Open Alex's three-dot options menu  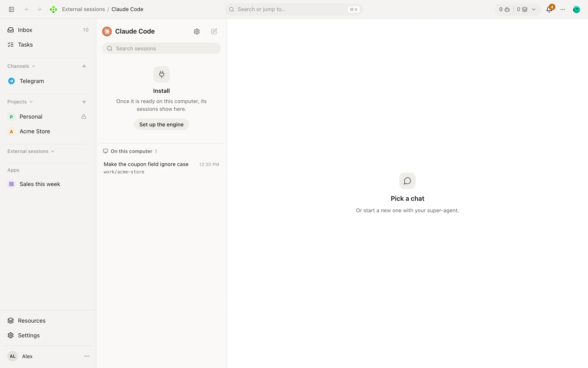click(87, 356)
